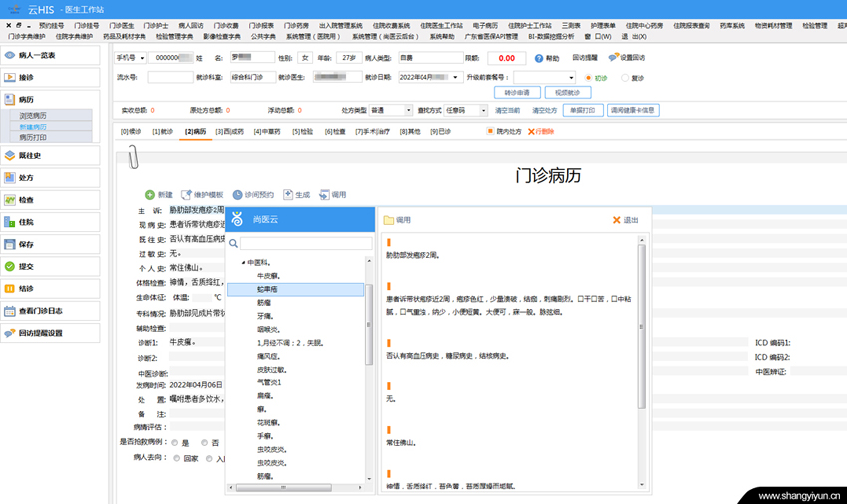Click the 转诊申请 button
Image resolution: width=847 pixels, height=504 pixels.
(517, 93)
